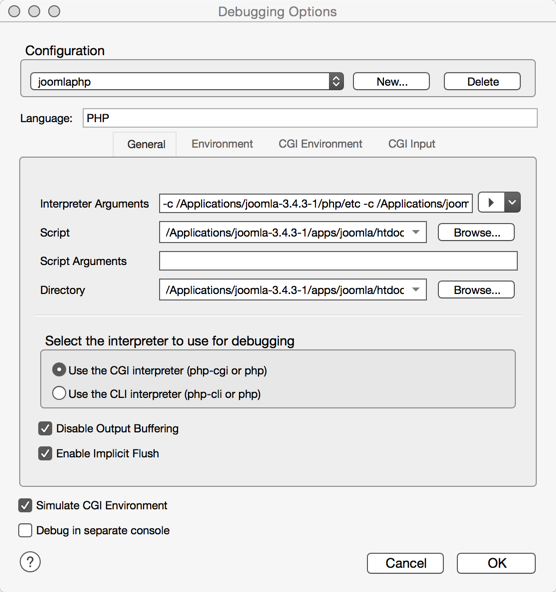Toggle Simulate CGI Environment checkbox

25,505
